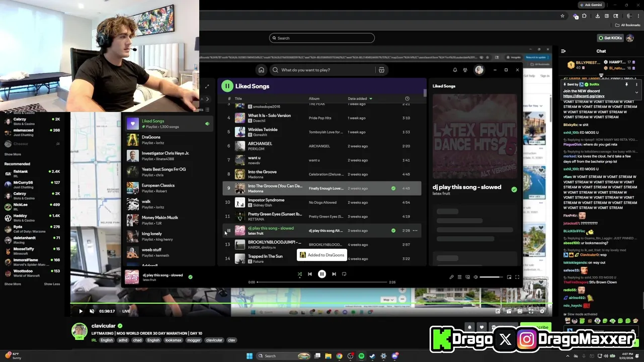Screen dimensions: 644x362
Task: Bookmark page with Chrome star icon
Action: point(562,16)
